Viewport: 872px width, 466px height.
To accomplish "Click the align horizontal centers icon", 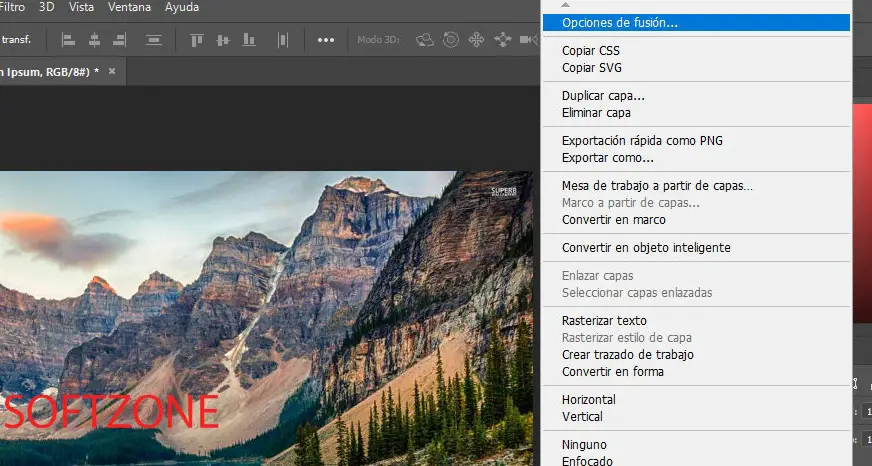I will coord(95,40).
